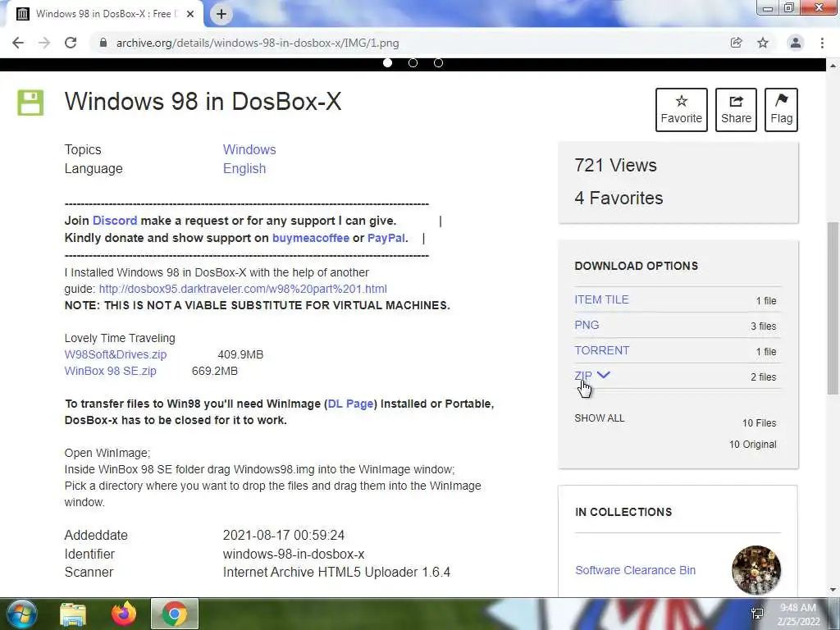Click the Favorite star button
This screenshot has height=630, width=840.
click(x=682, y=110)
